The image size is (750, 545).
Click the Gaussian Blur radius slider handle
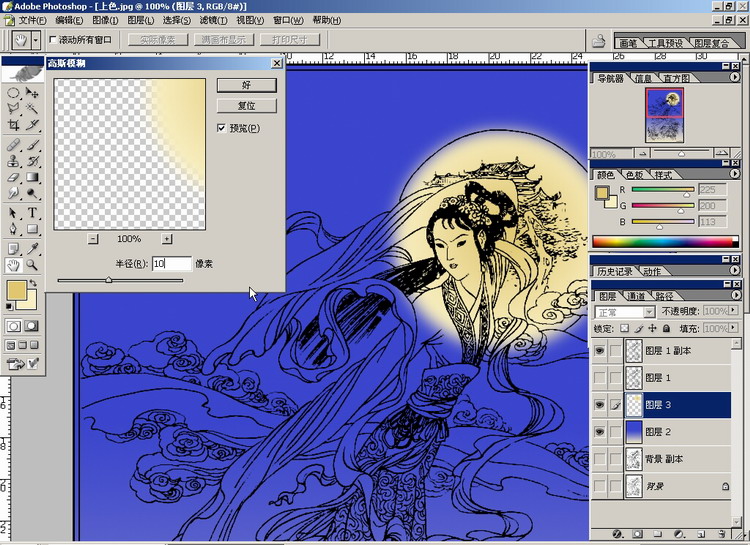click(x=109, y=280)
